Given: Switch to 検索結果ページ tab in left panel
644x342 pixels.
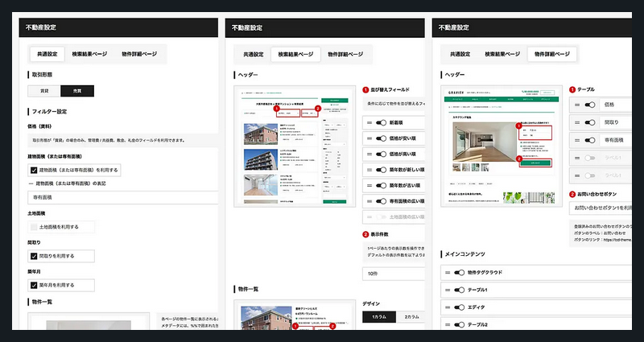Looking at the screenshot, I should (89, 54).
